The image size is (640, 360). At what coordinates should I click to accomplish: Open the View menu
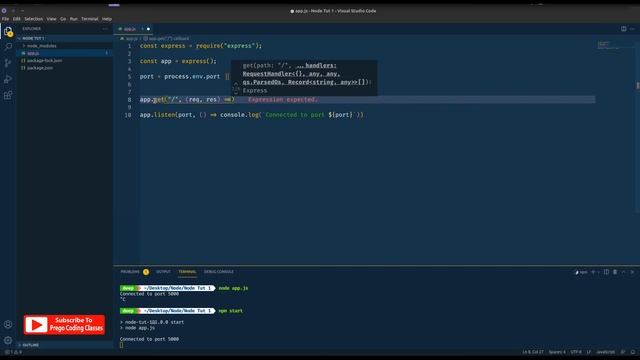point(51,19)
